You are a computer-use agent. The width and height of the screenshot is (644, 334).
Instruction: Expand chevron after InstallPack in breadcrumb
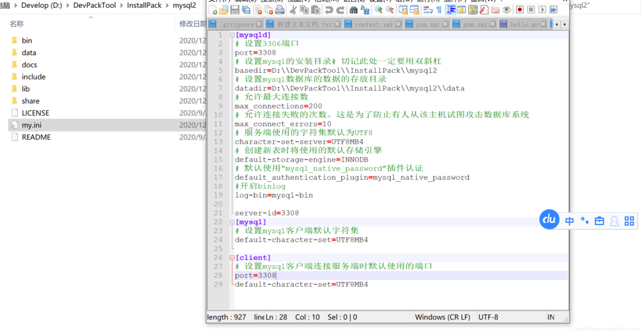(168, 5)
